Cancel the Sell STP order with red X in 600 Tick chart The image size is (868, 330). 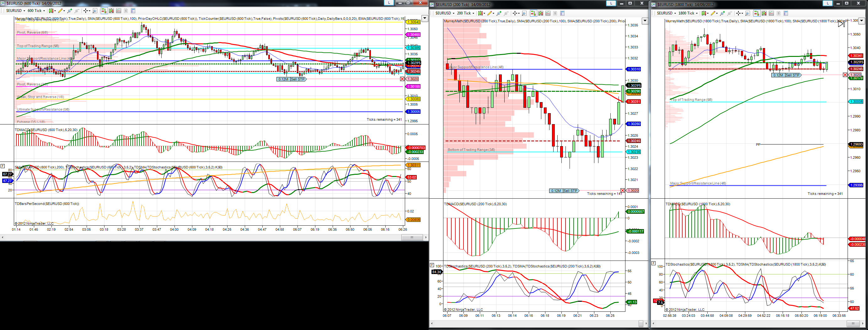click(402, 79)
